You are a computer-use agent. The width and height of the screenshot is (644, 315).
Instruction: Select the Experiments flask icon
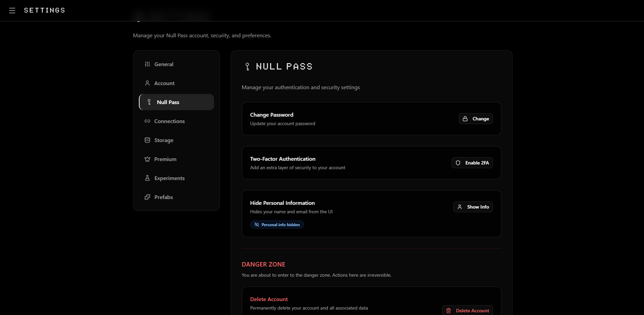147,178
